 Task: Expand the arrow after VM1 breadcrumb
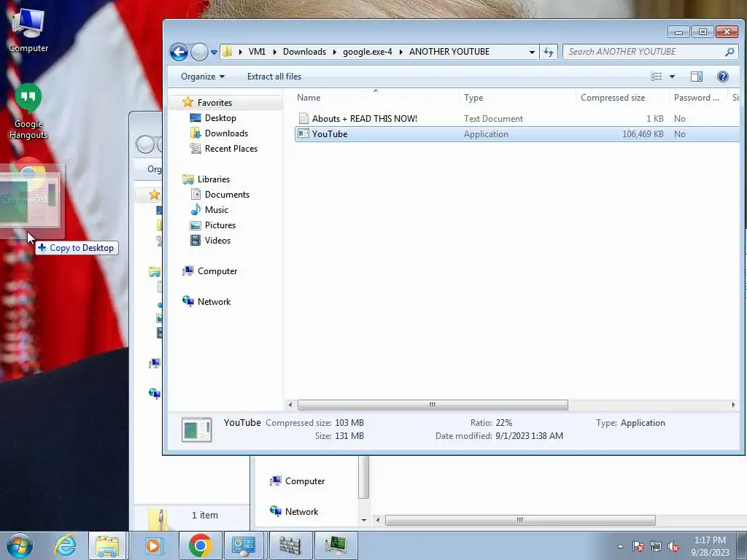coord(274,52)
